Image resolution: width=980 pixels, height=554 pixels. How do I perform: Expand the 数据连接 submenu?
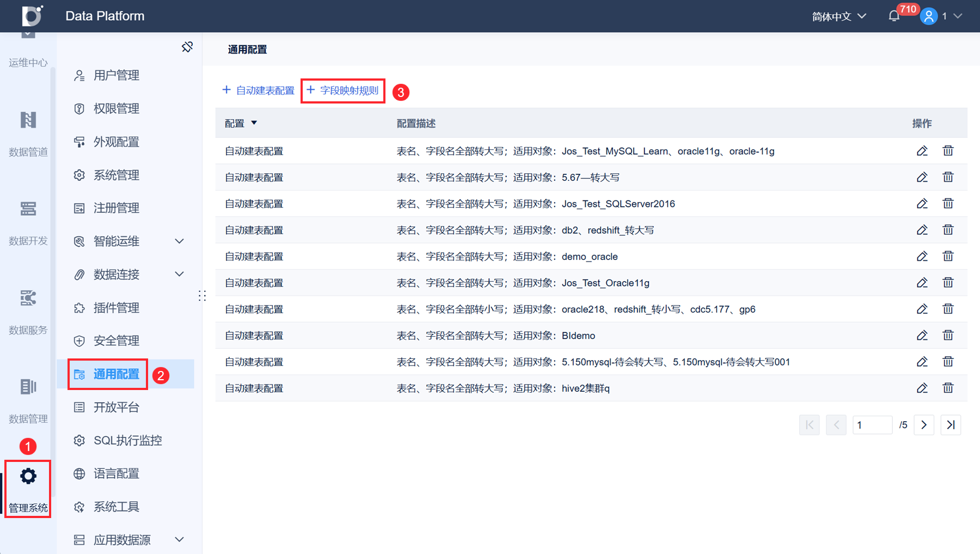click(x=179, y=274)
